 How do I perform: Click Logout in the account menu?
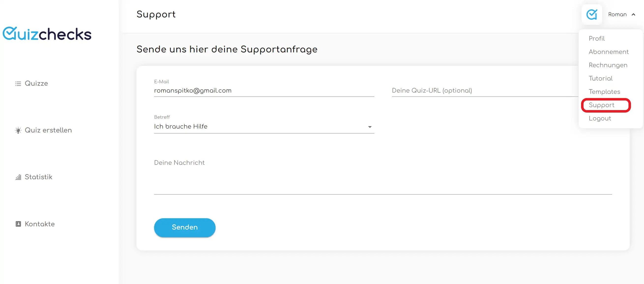pyautogui.click(x=600, y=118)
